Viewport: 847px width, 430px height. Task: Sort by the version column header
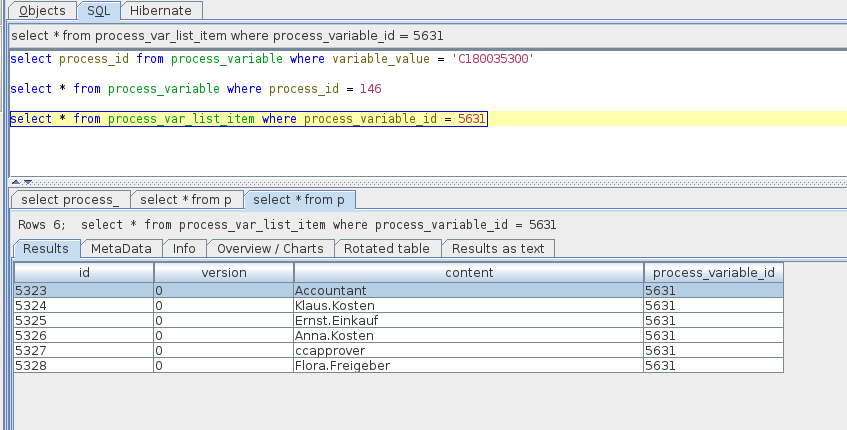pyautogui.click(x=224, y=273)
